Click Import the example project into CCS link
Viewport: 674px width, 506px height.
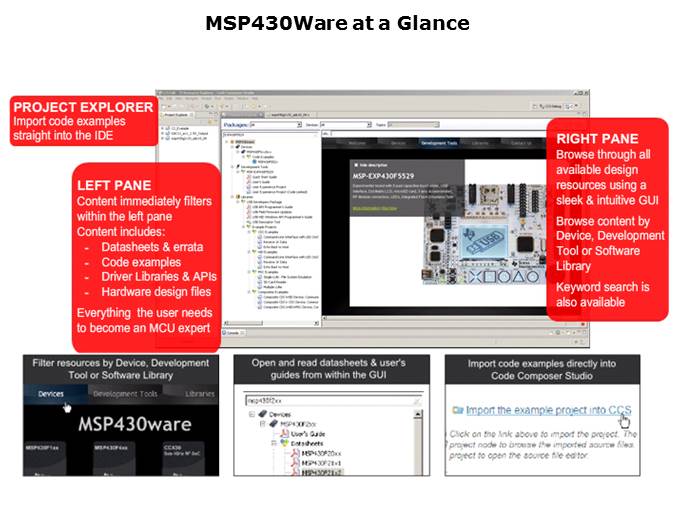(548, 410)
